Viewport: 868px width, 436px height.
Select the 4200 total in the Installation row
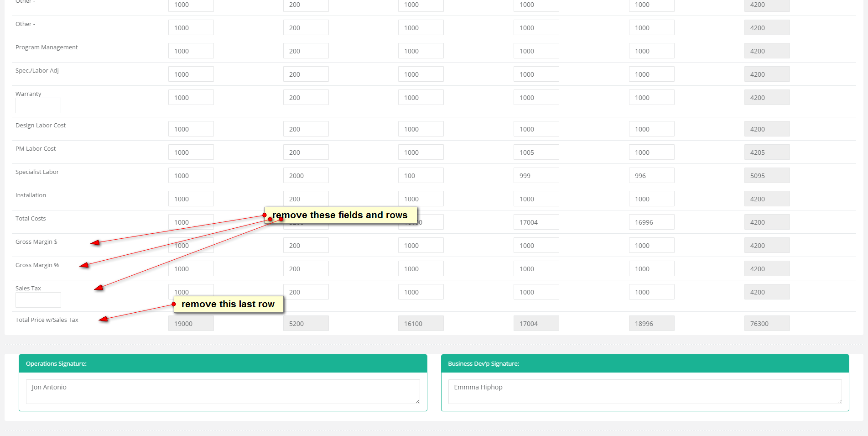(767, 199)
